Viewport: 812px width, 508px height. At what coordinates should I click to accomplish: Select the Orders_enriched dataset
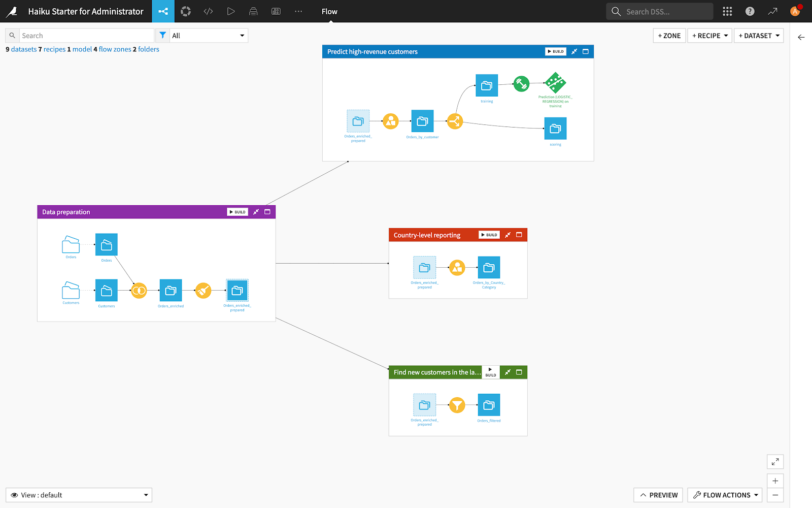pos(171,291)
